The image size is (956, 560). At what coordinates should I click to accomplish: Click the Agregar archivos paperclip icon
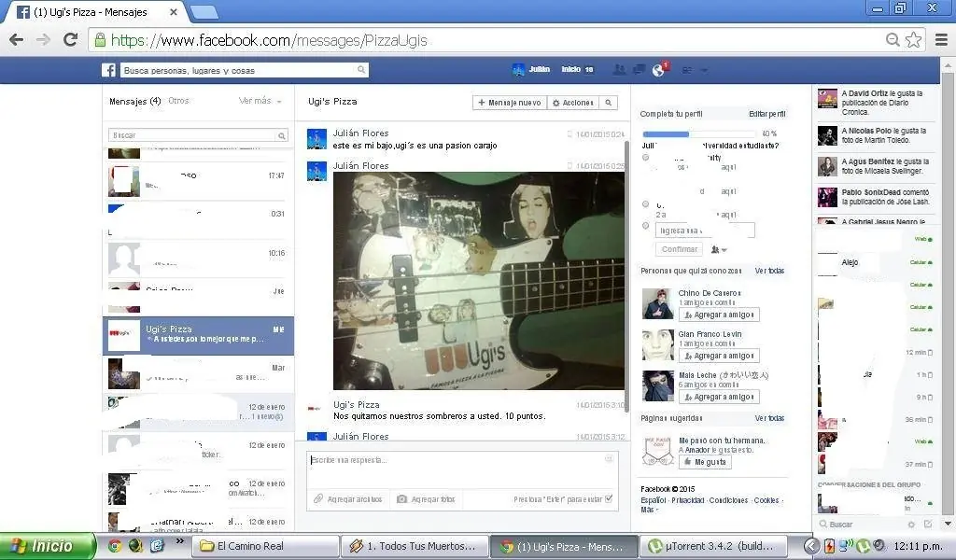(x=318, y=499)
